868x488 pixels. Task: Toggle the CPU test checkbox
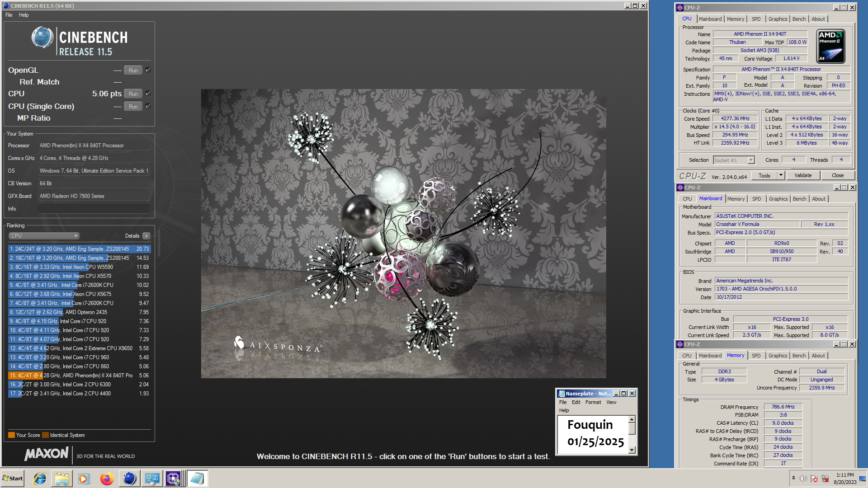[x=148, y=94]
